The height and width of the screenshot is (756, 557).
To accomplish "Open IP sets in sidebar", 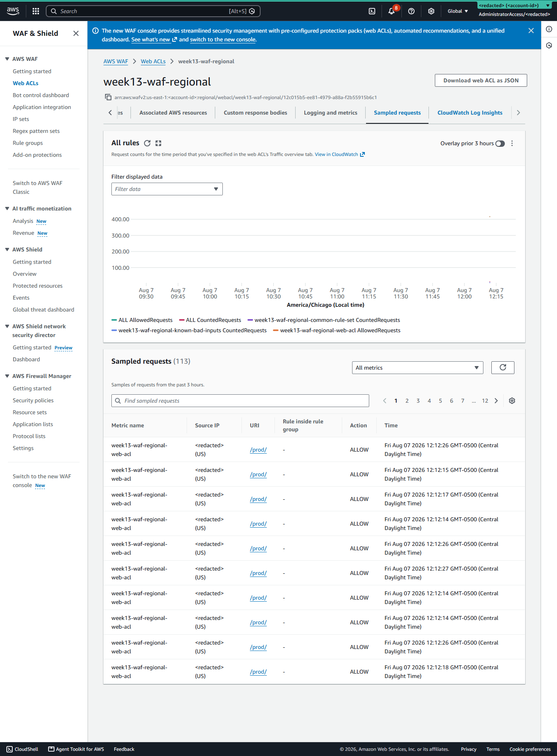I will click(21, 119).
